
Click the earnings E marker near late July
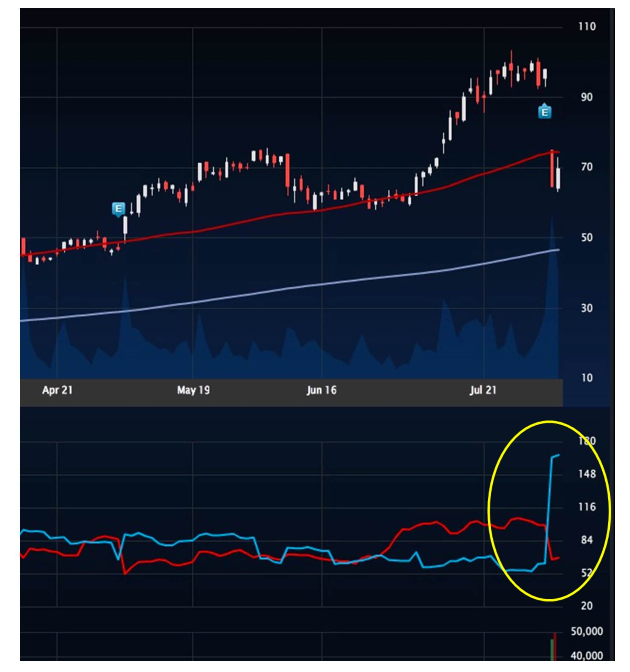click(544, 111)
